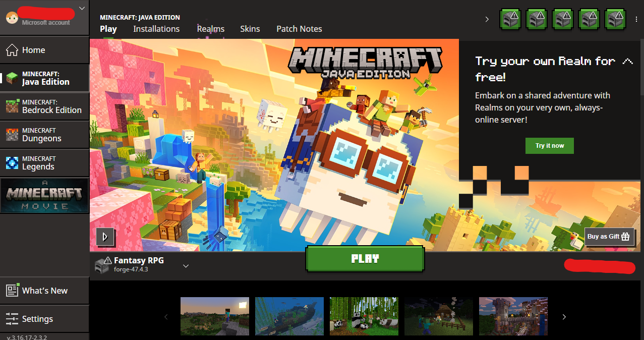Click the Fantasy RPG furnace icon

click(102, 265)
